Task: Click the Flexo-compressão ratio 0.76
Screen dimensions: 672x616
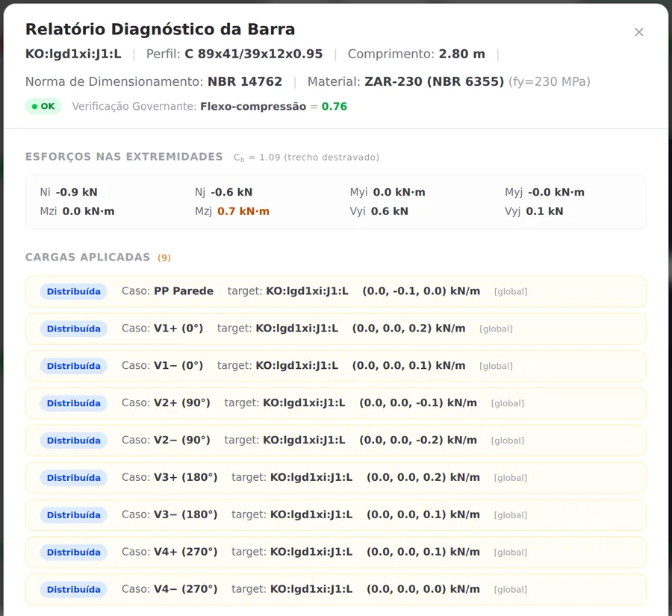Action: coord(335,106)
